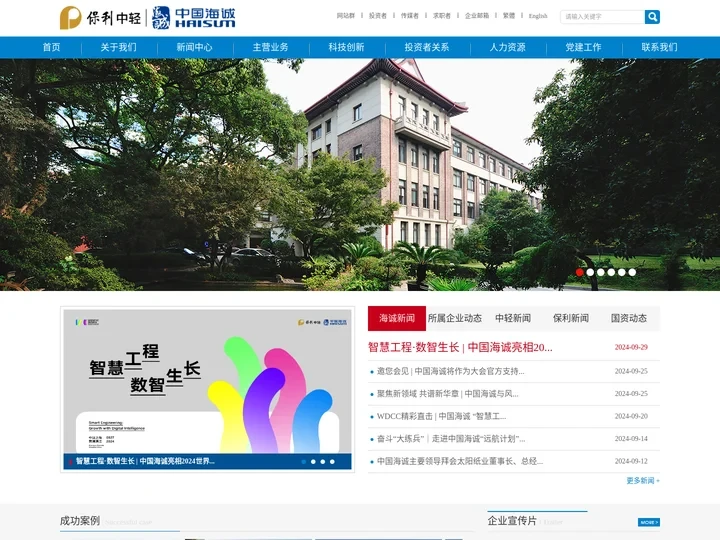Open the 求职者 top link

coord(442,16)
